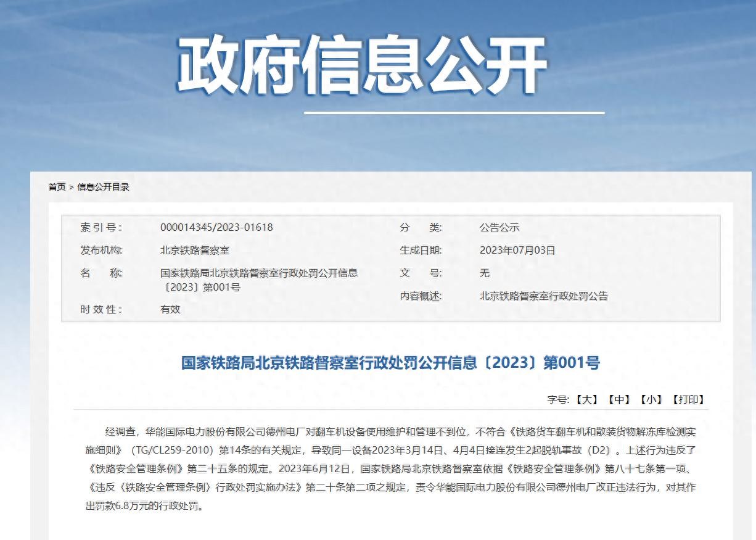Open the 信息公开目录 breadcrumb link
The width and height of the screenshot is (756, 540).
104,187
